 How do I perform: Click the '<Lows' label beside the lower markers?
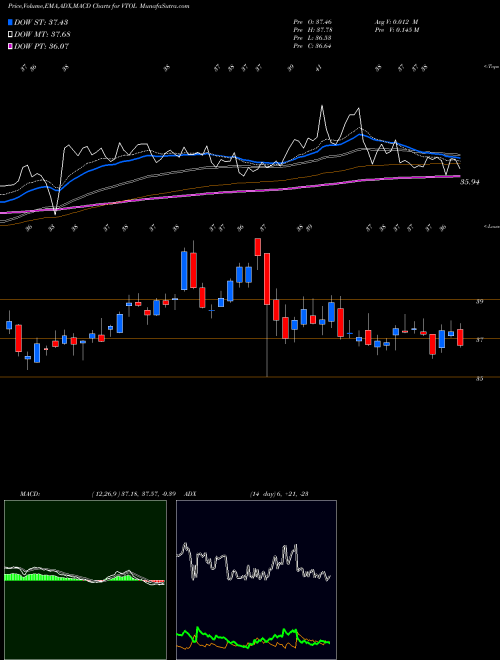tap(492, 226)
